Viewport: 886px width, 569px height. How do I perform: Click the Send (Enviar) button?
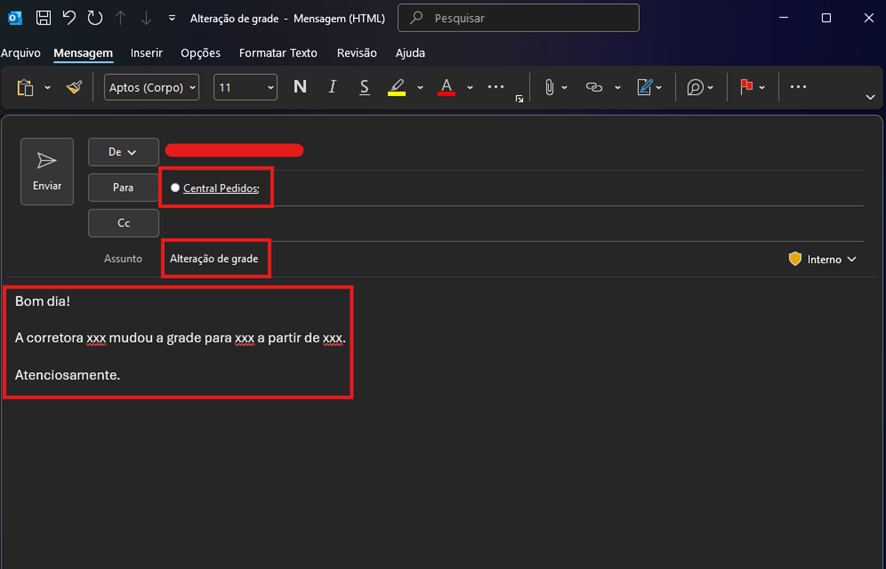[47, 171]
